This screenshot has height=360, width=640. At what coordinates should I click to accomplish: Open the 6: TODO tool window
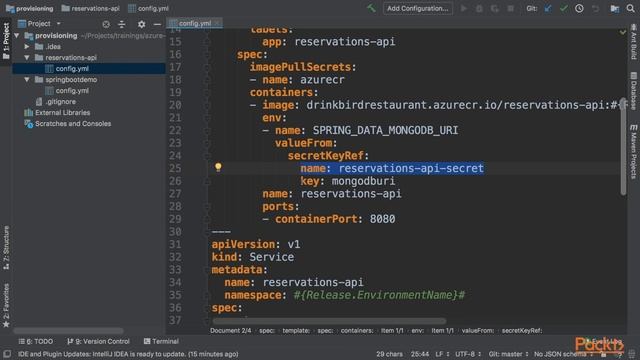coord(36,341)
